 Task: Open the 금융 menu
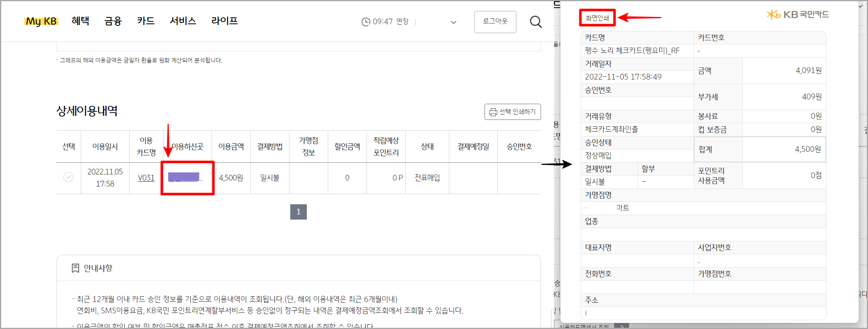113,21
